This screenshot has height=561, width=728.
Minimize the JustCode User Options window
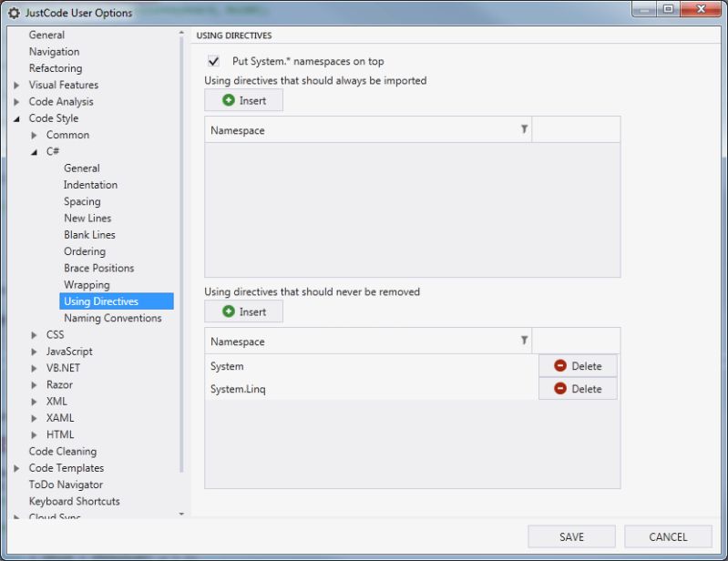[x=644, y=9]
